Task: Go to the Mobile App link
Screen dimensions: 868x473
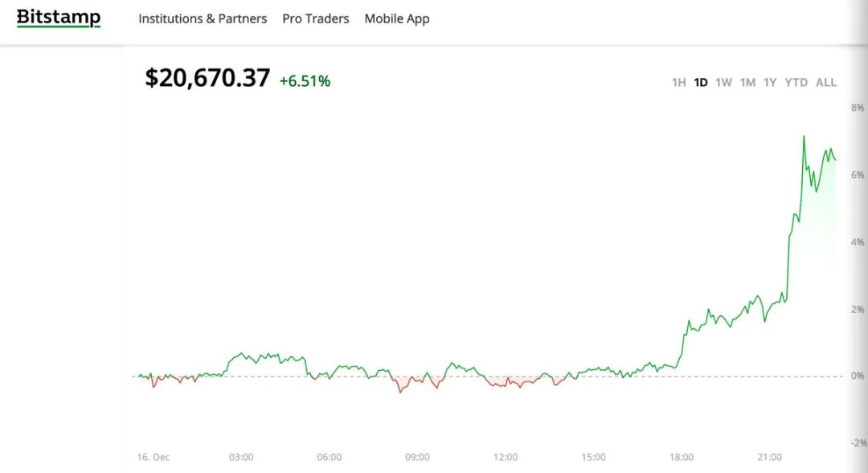Action: [x=397, y=19]
